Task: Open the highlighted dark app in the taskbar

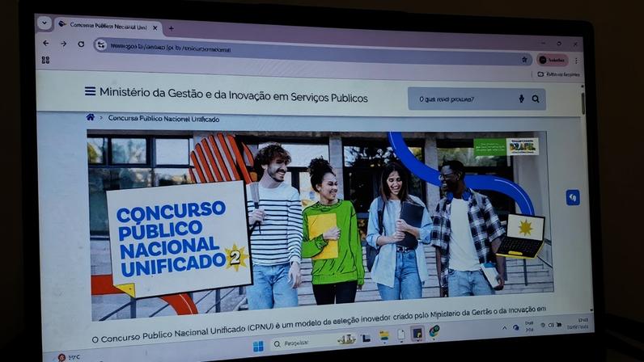Action: [417, 334]
